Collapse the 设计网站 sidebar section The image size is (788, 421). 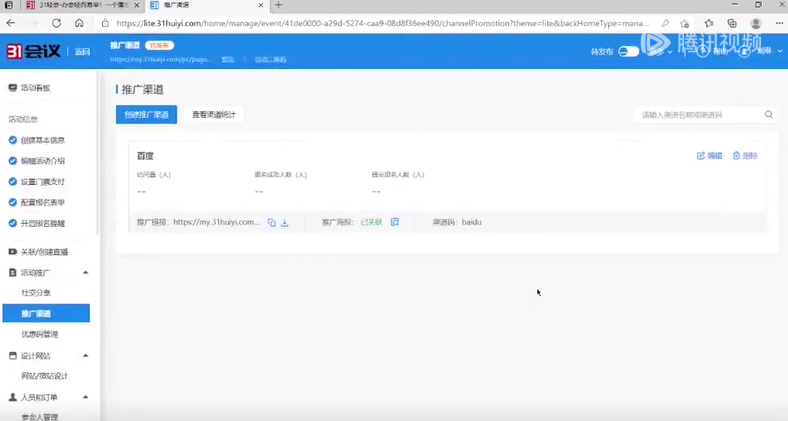[85, 355]
